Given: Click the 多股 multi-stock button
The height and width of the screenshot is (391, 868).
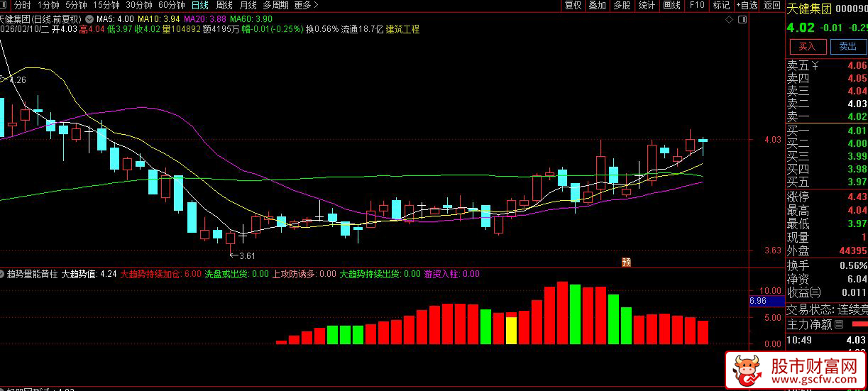Looking at the screenshot, I should 622,5.
